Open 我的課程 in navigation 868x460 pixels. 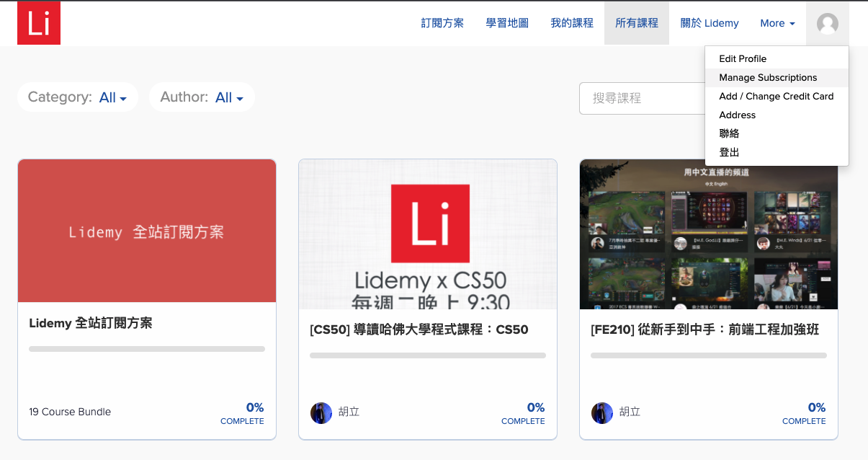572,23
